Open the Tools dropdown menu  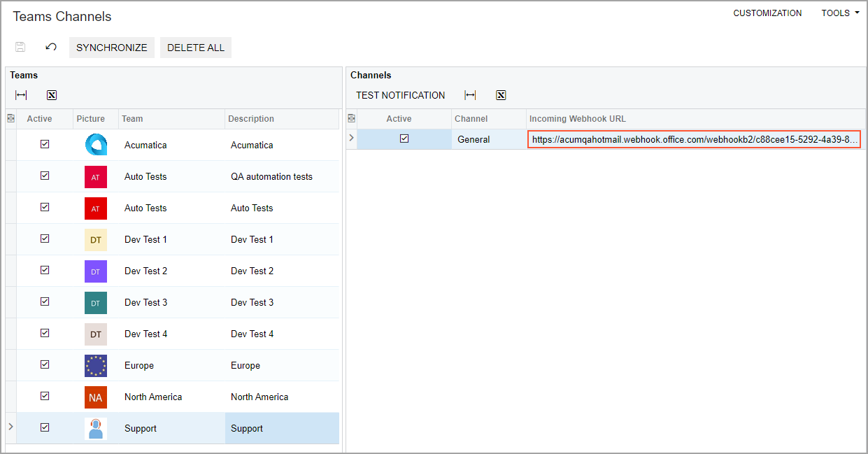(840, 13)
